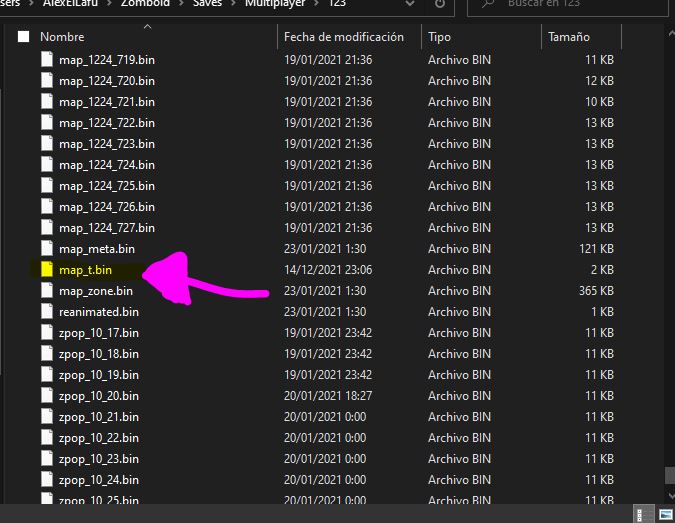Select the file icon of zpop_10_19.bin
The height and width of the screenshot is (523, 675).
coord(47,374)
